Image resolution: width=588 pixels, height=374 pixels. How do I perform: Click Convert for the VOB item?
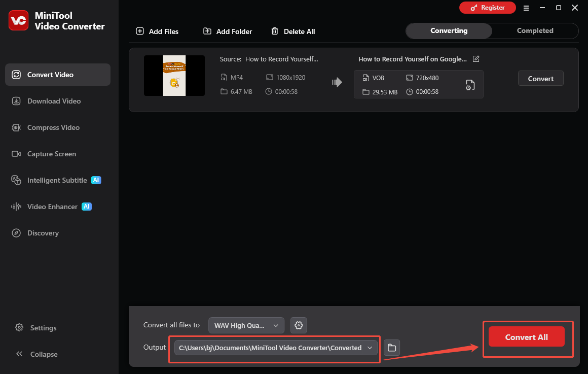point(540,79)
